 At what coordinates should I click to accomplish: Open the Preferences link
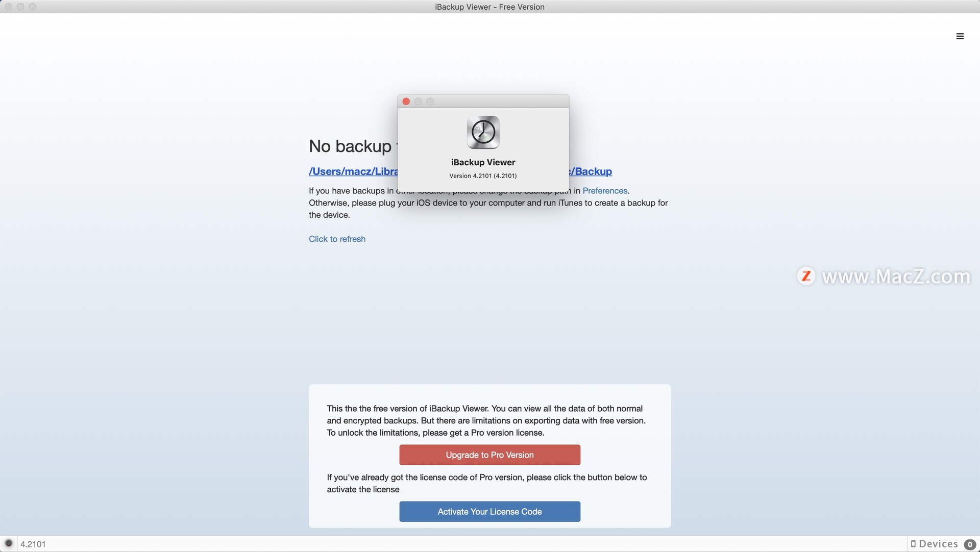(x=605, y=191)
